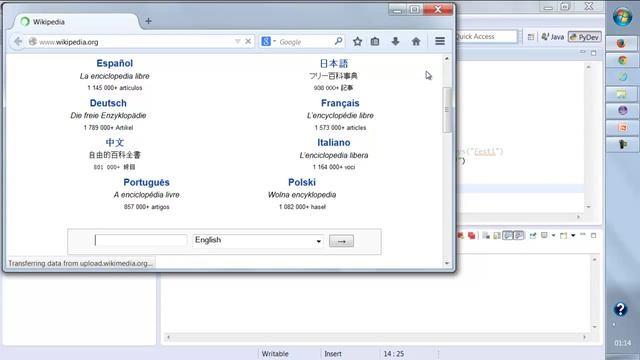Viewport: 640px width, 360px height.
Task: Click the L'encyclopédie libre subtitle
Action: click(x=340, y=116)
